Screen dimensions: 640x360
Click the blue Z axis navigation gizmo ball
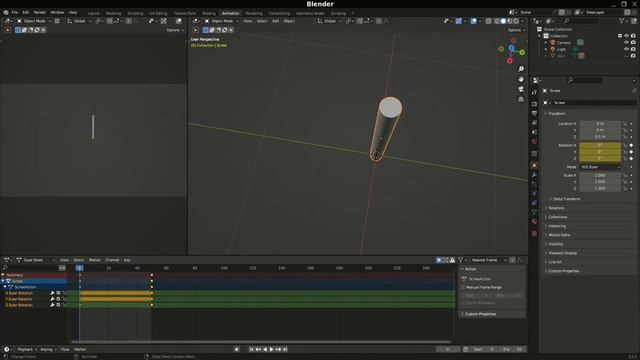pyautogui.click(x=511, y=48)
